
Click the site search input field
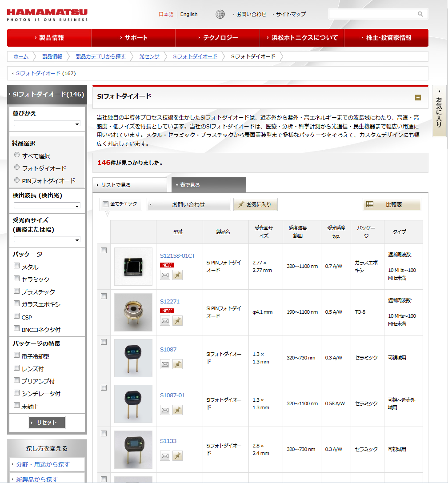coord(372,14)
